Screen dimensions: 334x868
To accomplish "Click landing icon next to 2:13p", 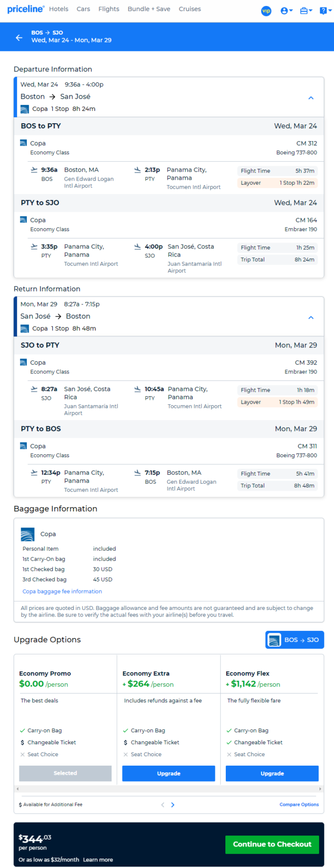I will point(138,170).
